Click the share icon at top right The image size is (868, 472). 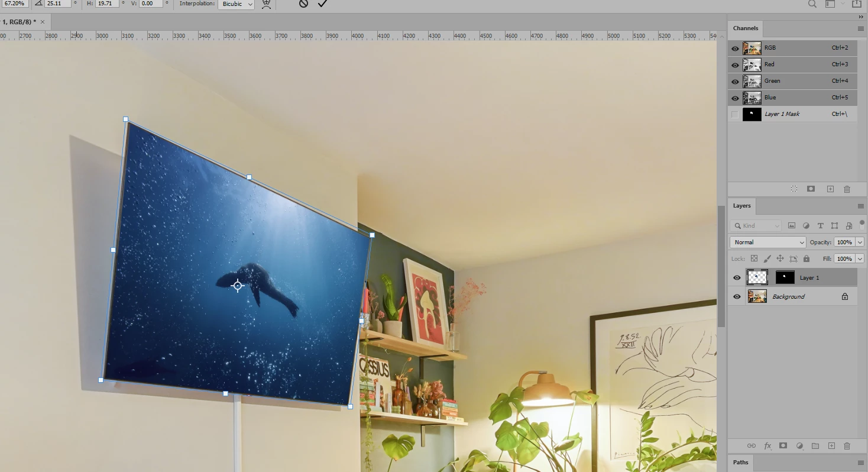click(857, 4)
